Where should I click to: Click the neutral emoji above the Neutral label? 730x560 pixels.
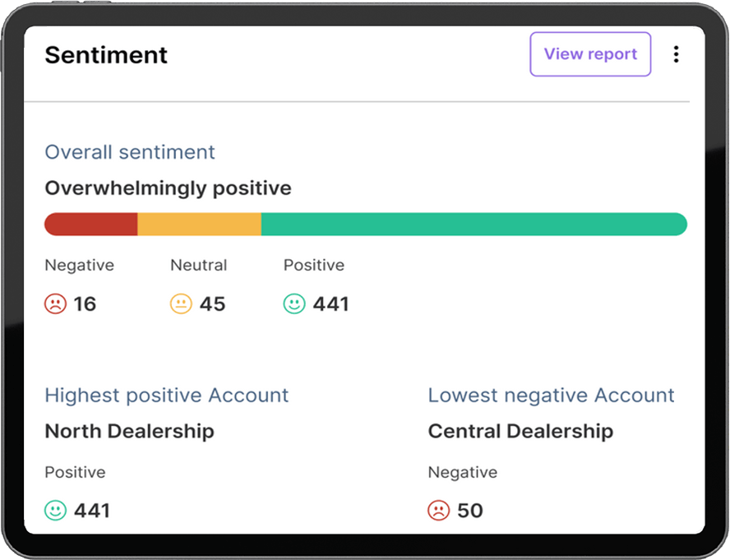pyautogui.click(x=181, y=303)
